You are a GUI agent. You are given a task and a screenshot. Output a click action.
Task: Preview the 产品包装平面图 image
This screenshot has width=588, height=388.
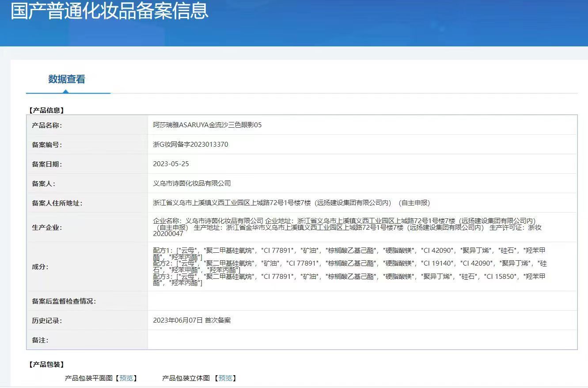pos(126,378)
